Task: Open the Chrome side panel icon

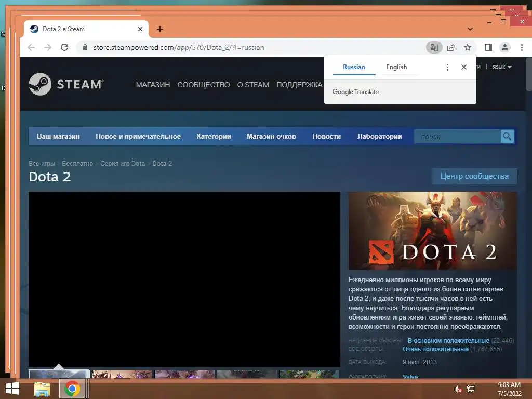Action: (488, 47)
